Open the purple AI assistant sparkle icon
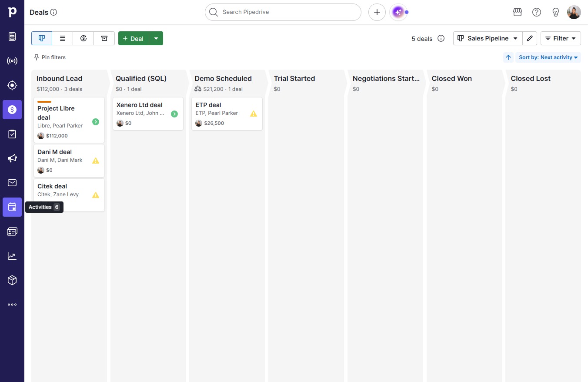This screenshot has height=382, width=588. pyautogui.click(x=398, y=12)
